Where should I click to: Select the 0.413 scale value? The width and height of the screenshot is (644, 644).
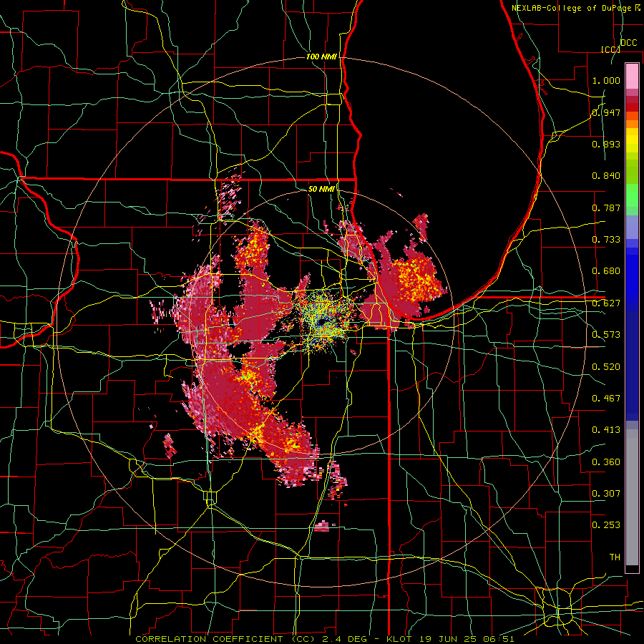click(606, 430)
